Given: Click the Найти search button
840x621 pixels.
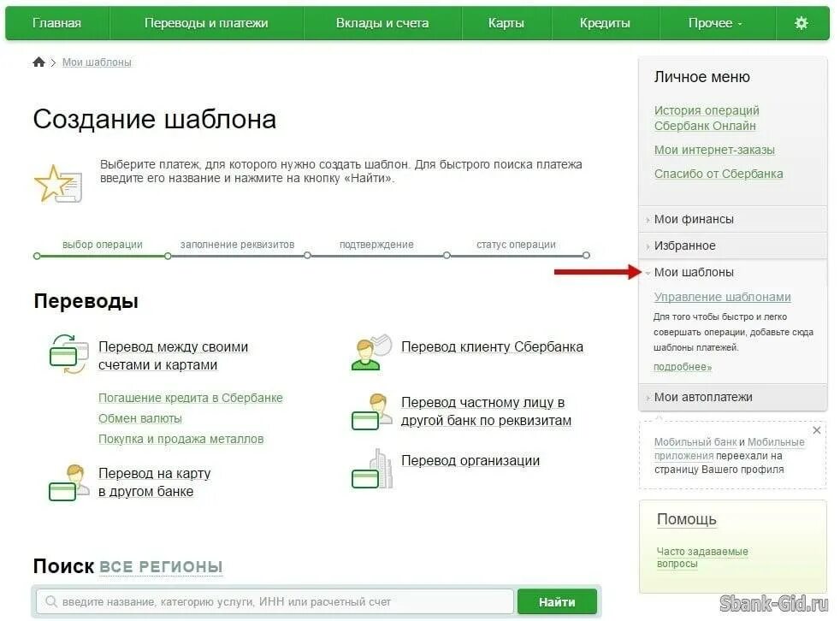Looking at the screenshot, I should pos(557,602).
